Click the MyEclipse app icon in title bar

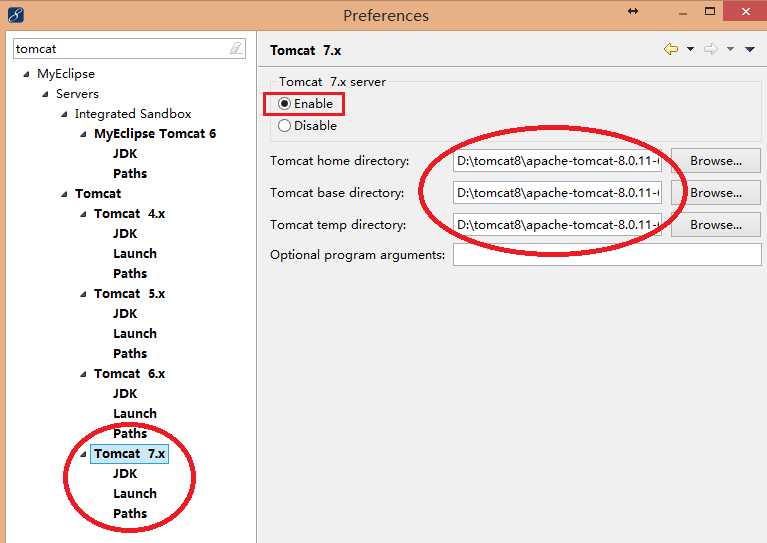[x=16, y=15]
